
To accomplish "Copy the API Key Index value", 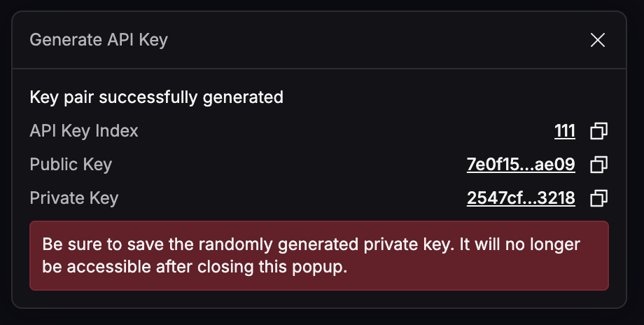I will pos(598,131).
